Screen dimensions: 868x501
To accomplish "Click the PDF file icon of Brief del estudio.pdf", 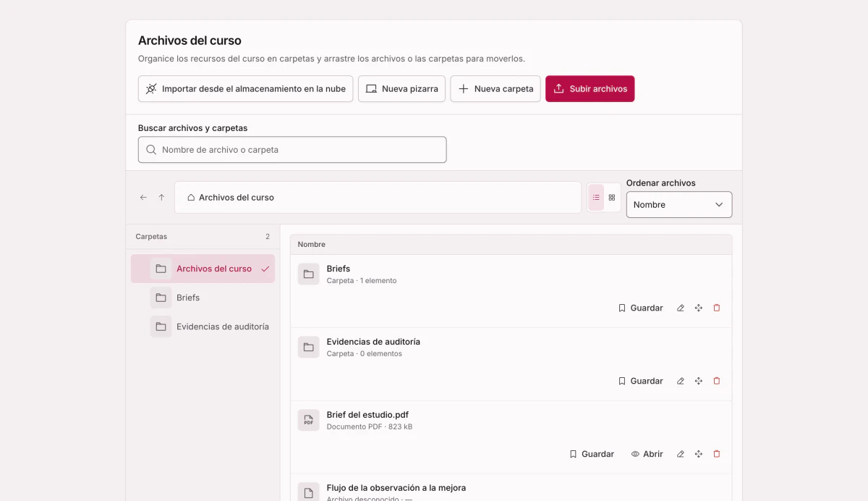I will [x=309, y=421].
